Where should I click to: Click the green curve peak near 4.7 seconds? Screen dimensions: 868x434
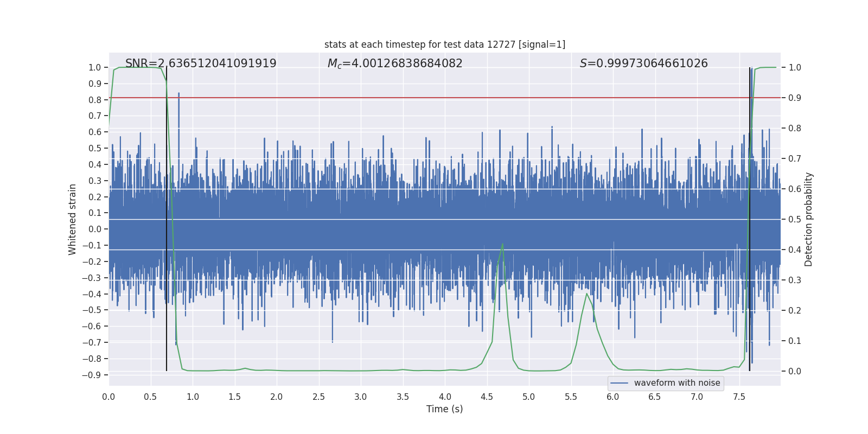click(502, 245)
